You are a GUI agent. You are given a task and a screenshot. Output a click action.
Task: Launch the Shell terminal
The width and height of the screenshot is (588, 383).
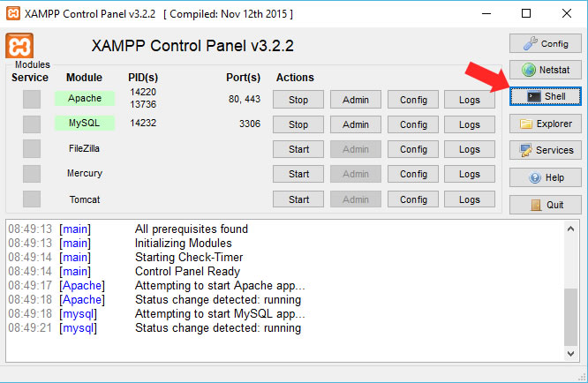pos(546,96)
